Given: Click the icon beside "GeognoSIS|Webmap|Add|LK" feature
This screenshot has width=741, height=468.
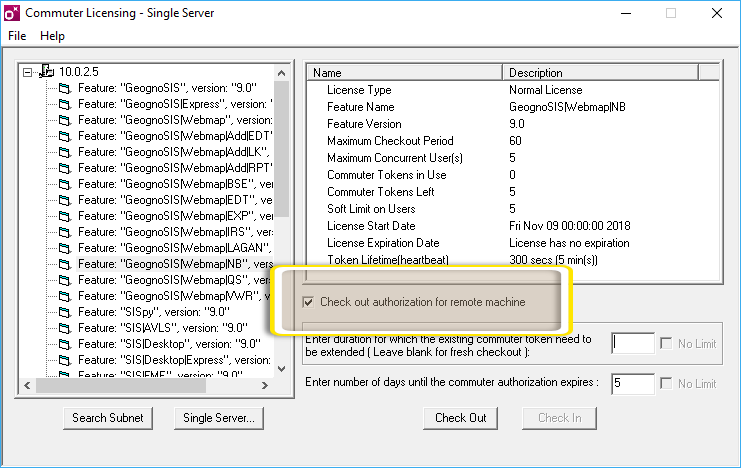Looking at the screenshot, I should click(65, 152).
